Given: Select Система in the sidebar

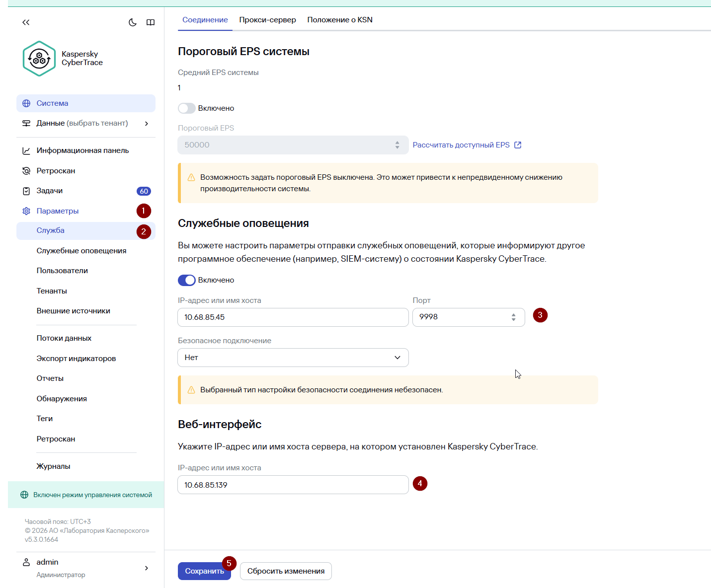Looking at the screenshot, I should (86, 103).
